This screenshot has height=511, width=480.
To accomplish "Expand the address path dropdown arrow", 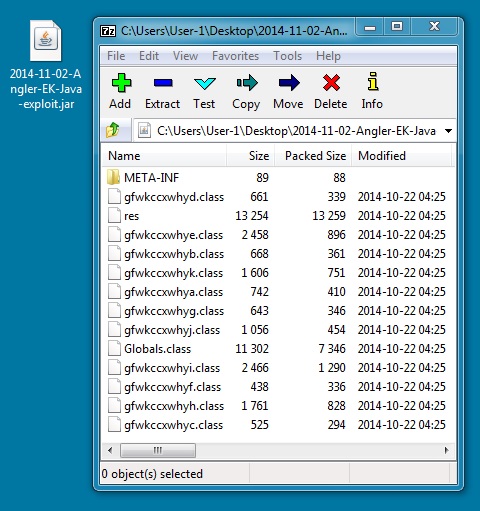I will point(449,131).
